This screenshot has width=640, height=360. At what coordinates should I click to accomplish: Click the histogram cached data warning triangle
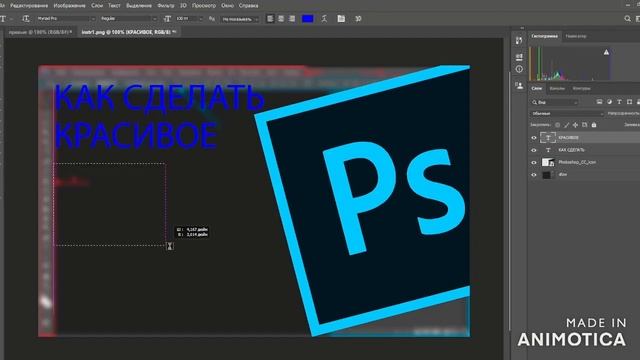pos(606,52)
